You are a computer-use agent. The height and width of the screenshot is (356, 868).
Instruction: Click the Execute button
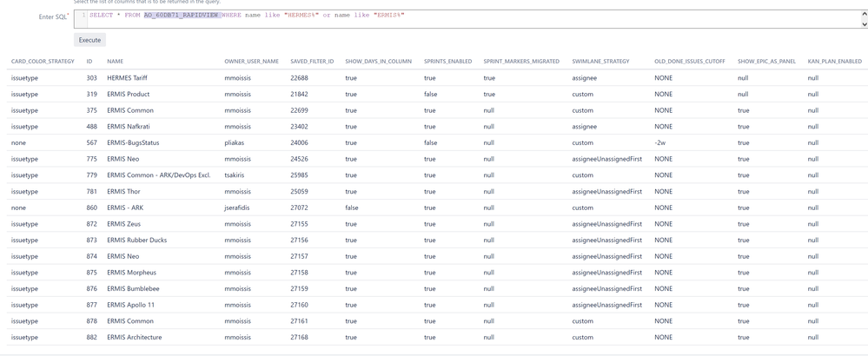89,40
